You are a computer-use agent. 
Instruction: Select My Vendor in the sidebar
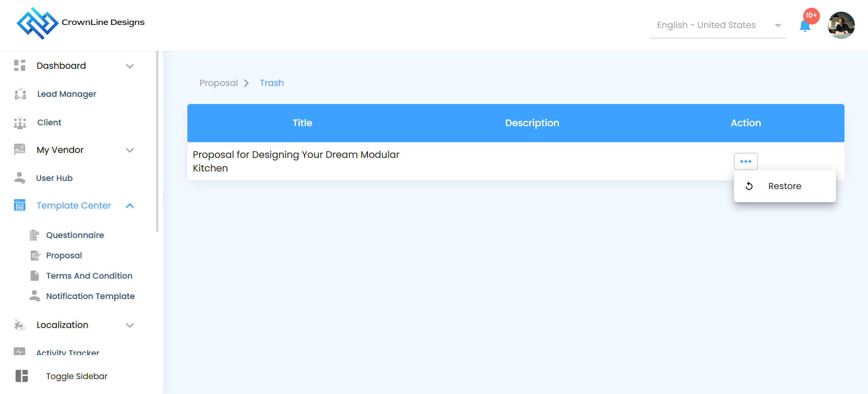pos(60,150)
